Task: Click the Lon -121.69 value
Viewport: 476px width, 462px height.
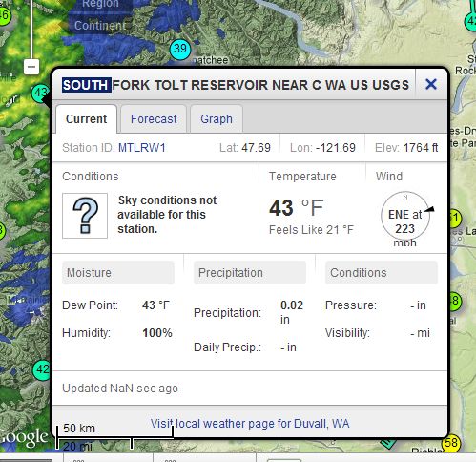Action: click(x=336, y=148)
